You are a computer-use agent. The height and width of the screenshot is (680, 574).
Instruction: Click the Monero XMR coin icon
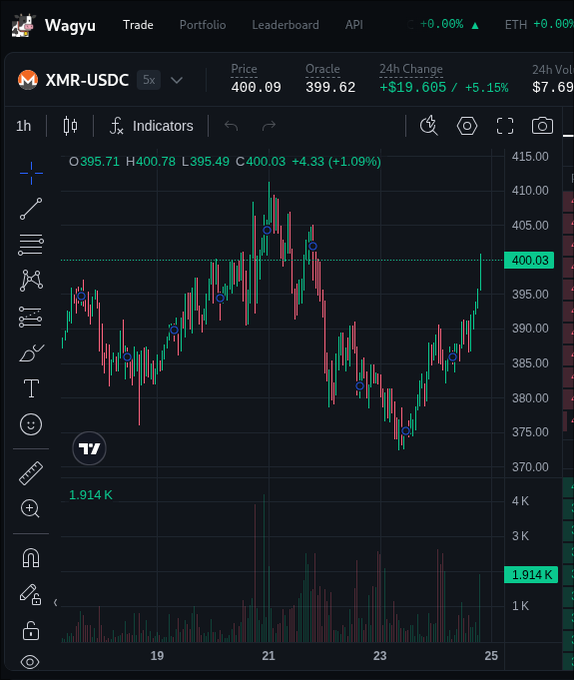coord(28,80)
